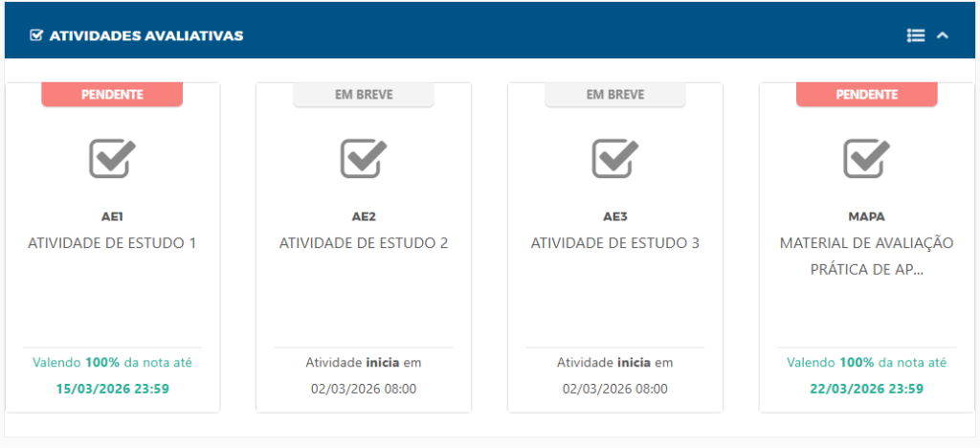Viewport: 980px width, 448px height.
Task: Click the AE1 activity checkmark icon
Action: [x=112, y=158]
